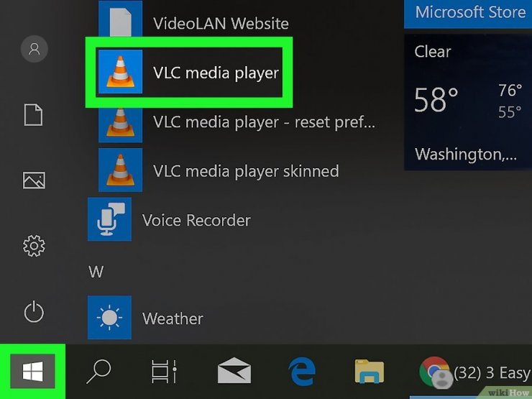Open the VideoLAN Website shortcut icon
532x399 pixels.
tap(121, 18)
